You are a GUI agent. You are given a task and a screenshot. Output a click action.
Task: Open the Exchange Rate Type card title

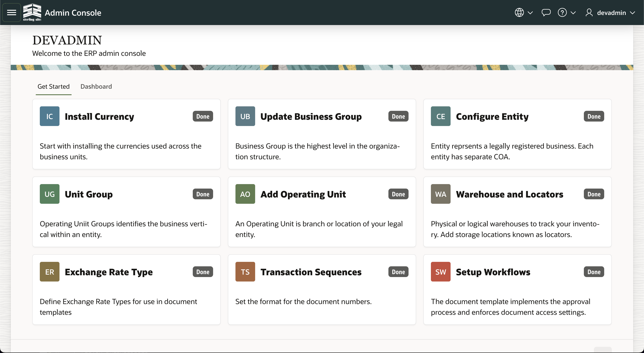click(108, 272)
